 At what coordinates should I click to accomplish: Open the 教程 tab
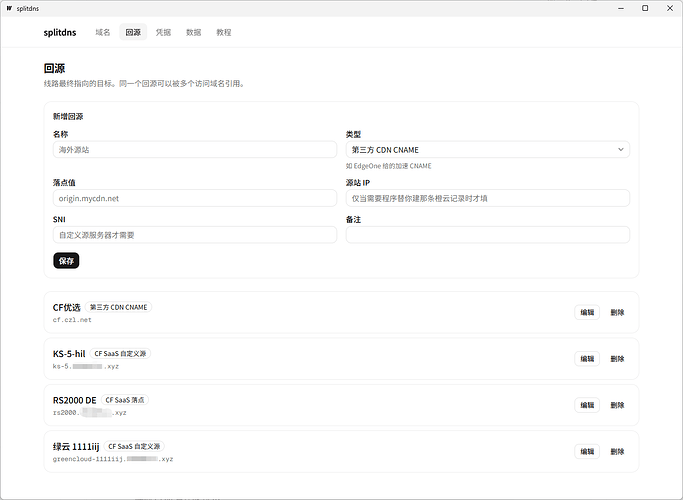click(x=224, y=32)
